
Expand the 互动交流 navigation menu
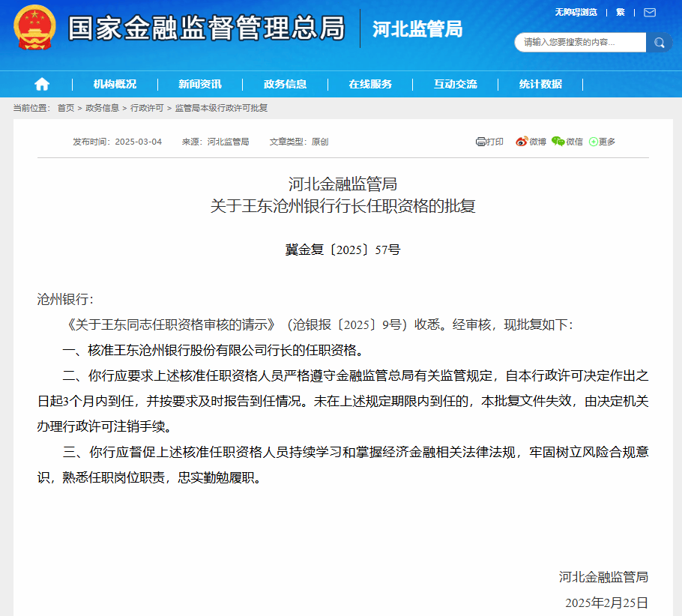click(455, 84)
